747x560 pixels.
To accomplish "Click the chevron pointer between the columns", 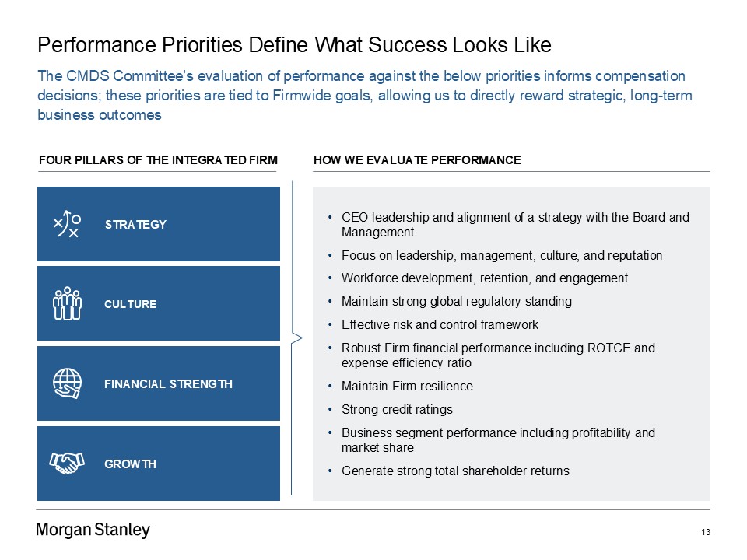I will (296, 338).
